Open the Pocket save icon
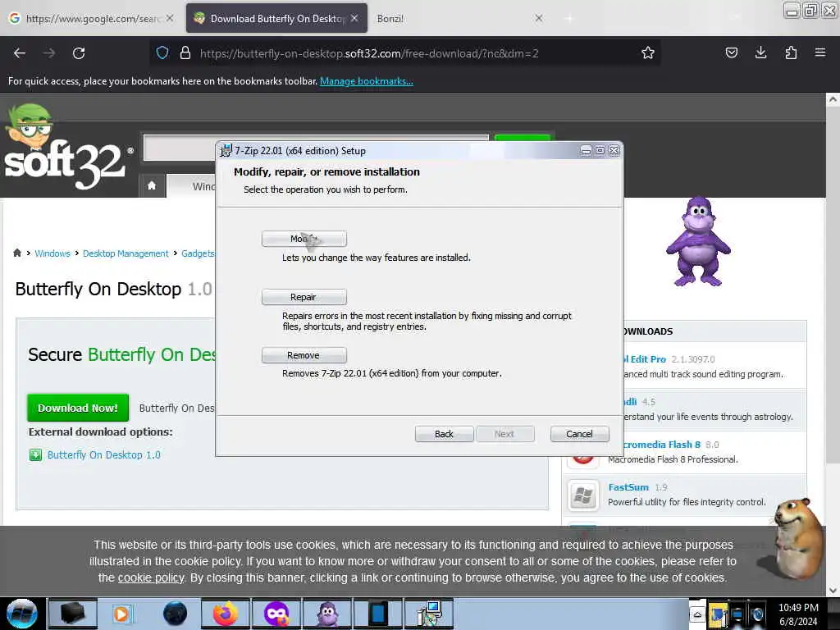The height and width of the screenshot is (630, 840). click(x=731, y=52)
